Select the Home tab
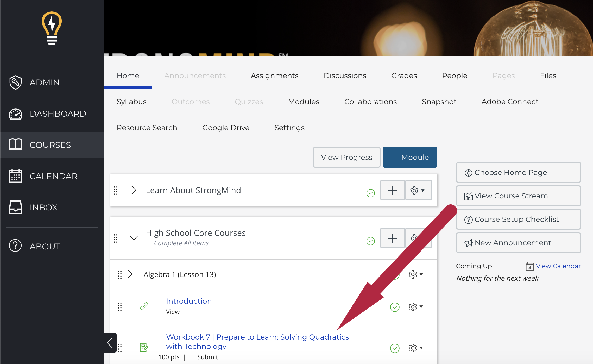The height and width of the screenshot is (364, 593). coord(128,76)
